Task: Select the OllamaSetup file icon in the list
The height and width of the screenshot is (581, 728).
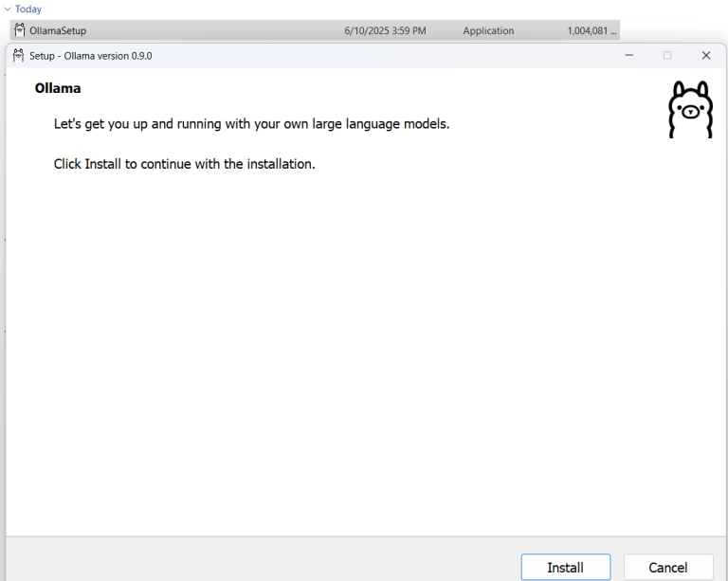Action: (19, 30)
